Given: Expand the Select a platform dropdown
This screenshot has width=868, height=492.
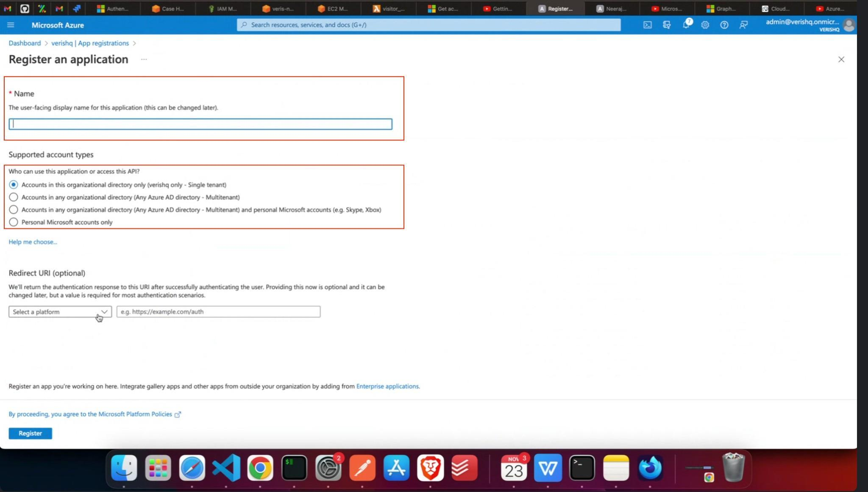Looking at the screenshot, I should point(60,312).
